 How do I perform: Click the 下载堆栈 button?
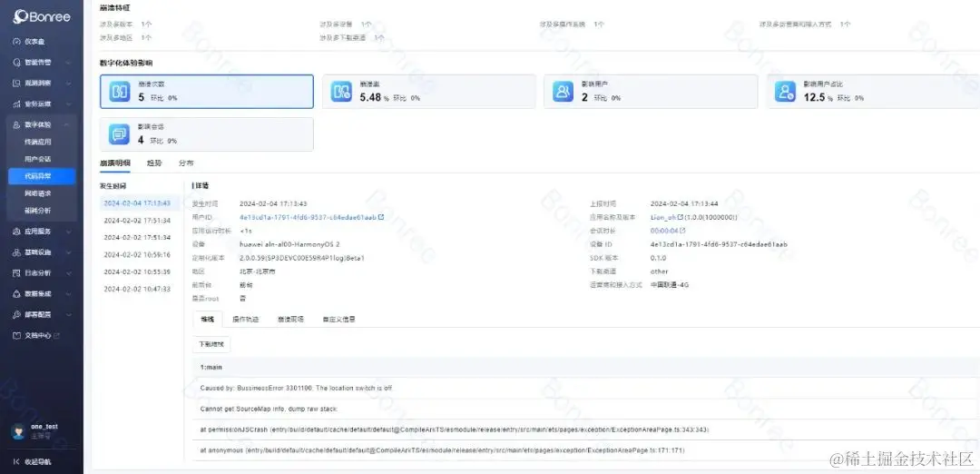coord(211,344)
